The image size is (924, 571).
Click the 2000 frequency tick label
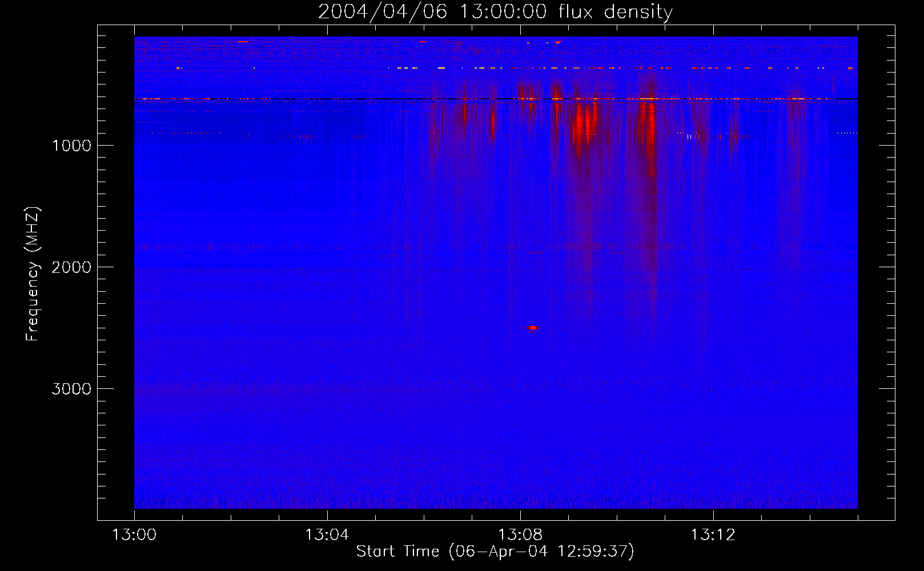click(x=71, y=267)
